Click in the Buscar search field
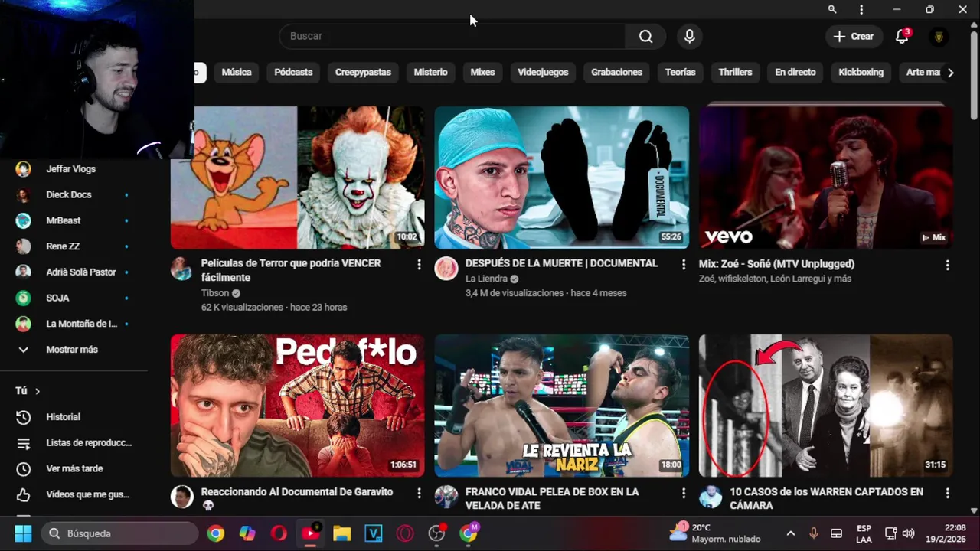Viewport: 980px width, 551px height. point(452,36)
